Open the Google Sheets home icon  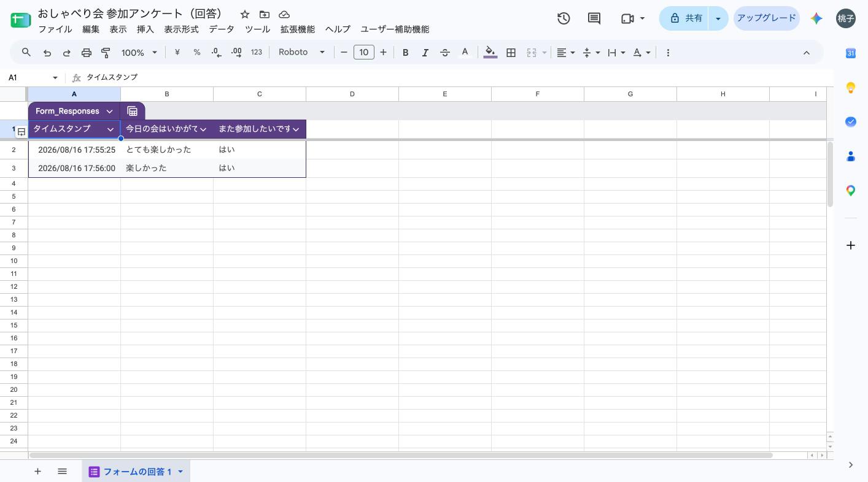click(x=21, y=20)
